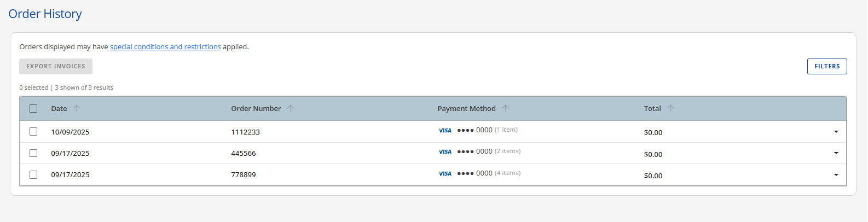Click the Export Invoices button
This screenshot has width=868, height=222.
tap(56, 66)
